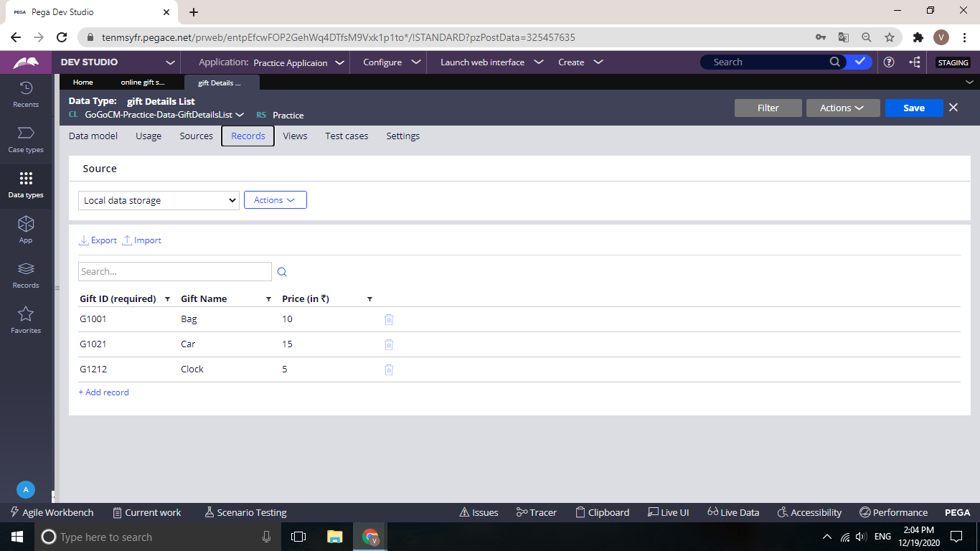
Task: Expand the DEV STUDIO dropdown
Action: 170,62
